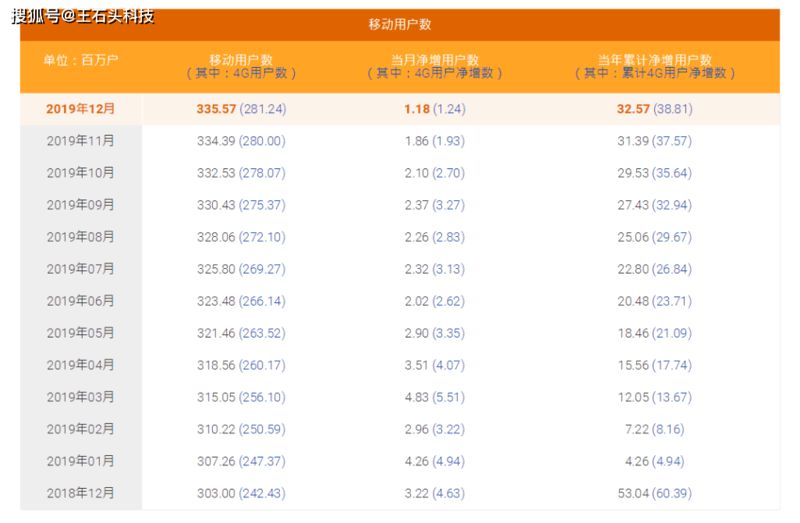This screenshot has height=523, width=800.
Task: Select the 2019年03月 row label
Action: [81, 397]
